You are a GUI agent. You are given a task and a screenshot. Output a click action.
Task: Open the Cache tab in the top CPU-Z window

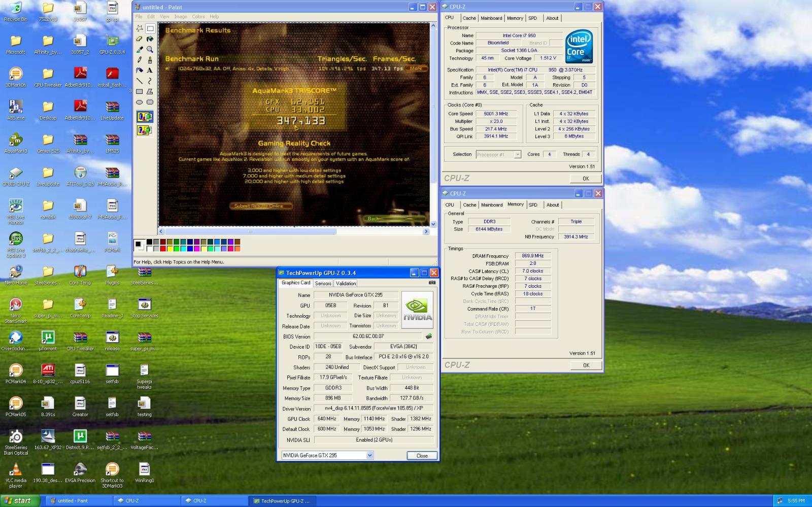coord(469,18)
